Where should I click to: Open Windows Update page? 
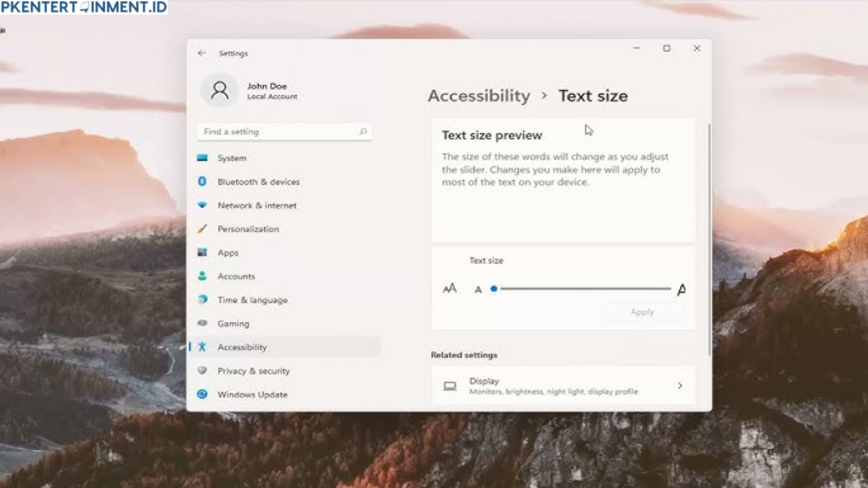(285, 394)
